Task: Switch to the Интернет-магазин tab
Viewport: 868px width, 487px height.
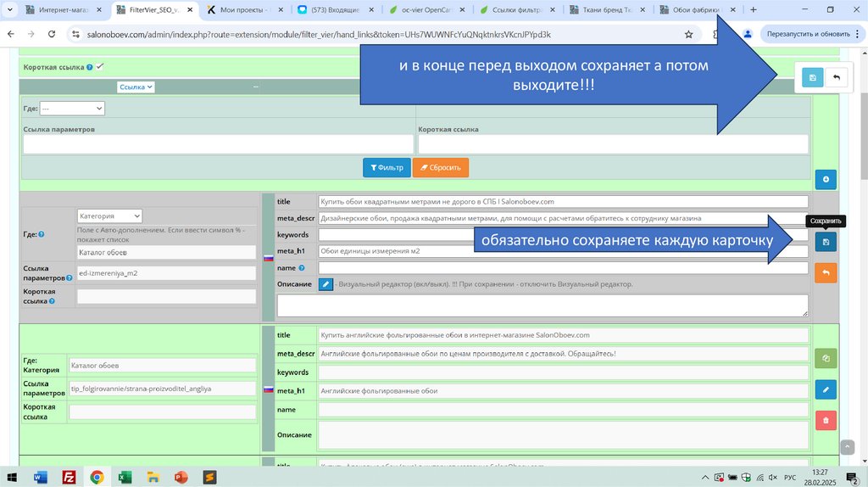Action: tap(64, 10)
